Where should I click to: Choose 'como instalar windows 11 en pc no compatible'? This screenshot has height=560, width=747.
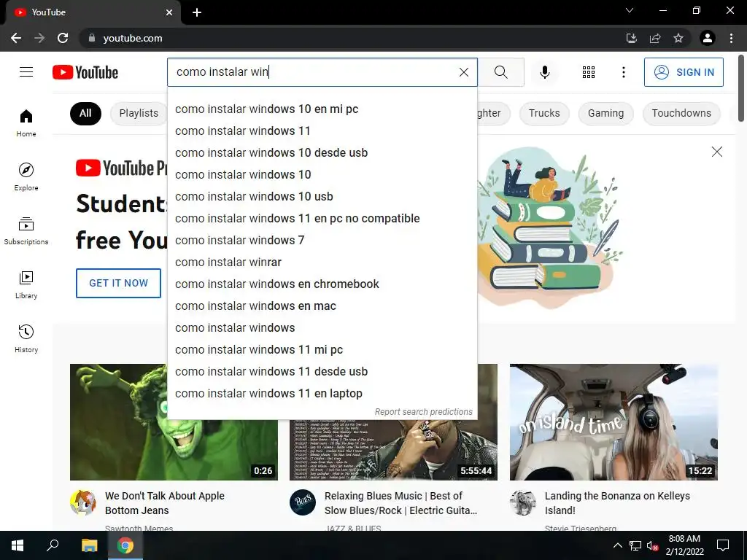322,219
